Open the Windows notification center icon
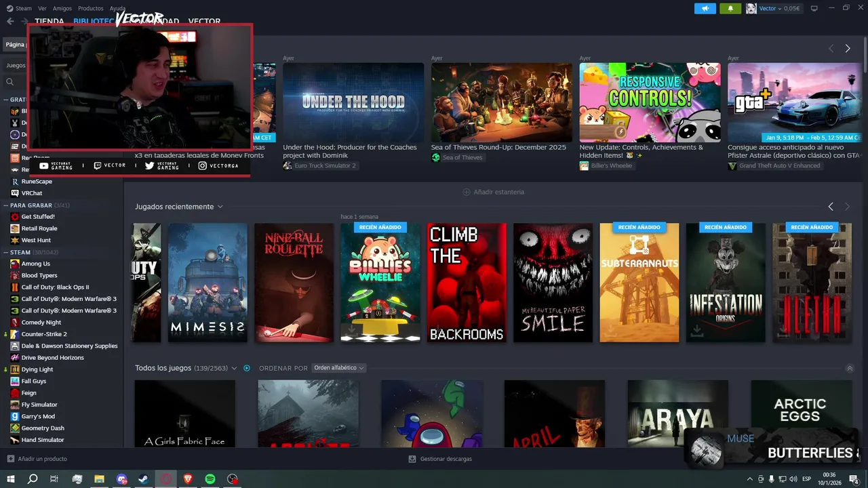Image resolution: width=868 pixels, height=488 pixels. click(854, 479)
